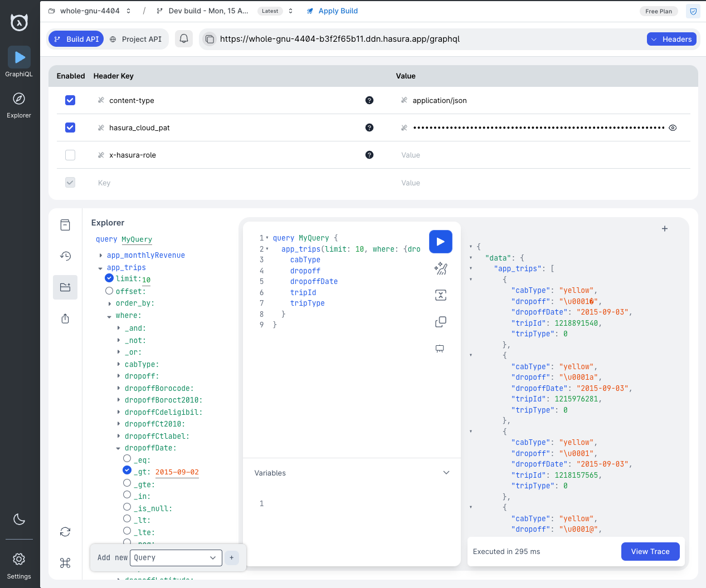Expand the cabType filter
This screenshot has width=706, height=588.
[119, 364]
